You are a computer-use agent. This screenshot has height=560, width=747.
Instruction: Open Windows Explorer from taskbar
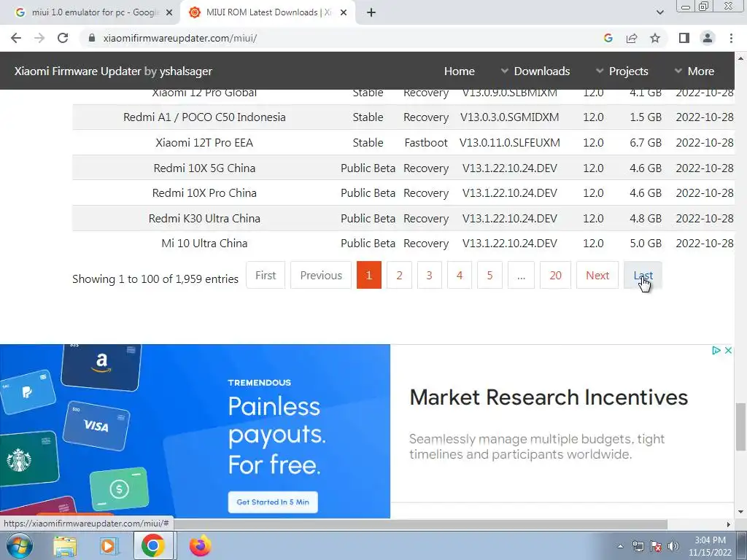point(65,546)
